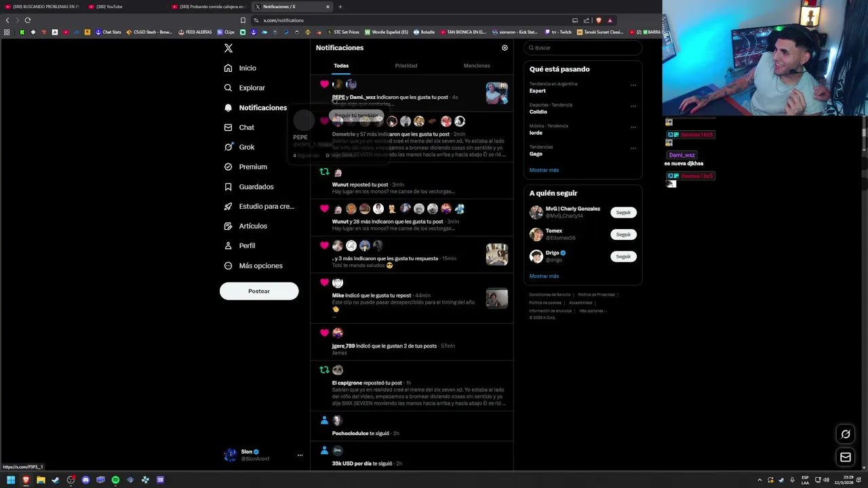Open STC Set Prices bookmark
Screen dimensions: 868x488
click(x=343, y=32)
